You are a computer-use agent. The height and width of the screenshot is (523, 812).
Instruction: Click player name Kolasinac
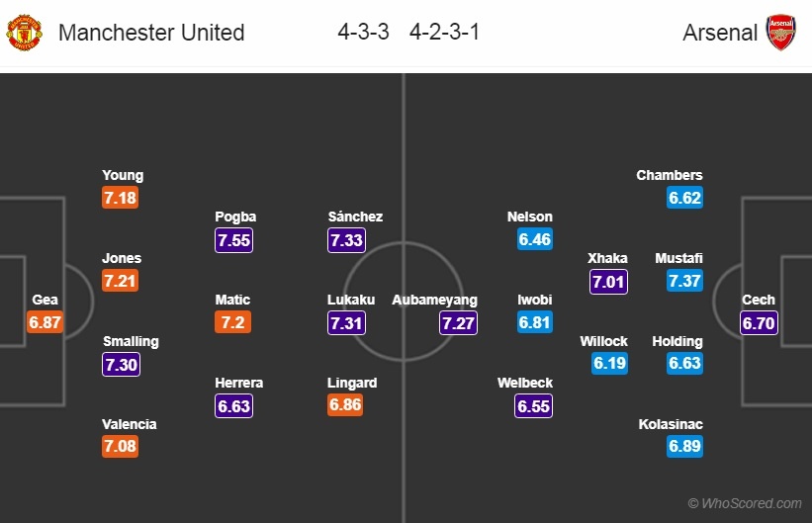pyautogui.click(x=671, y=424)
